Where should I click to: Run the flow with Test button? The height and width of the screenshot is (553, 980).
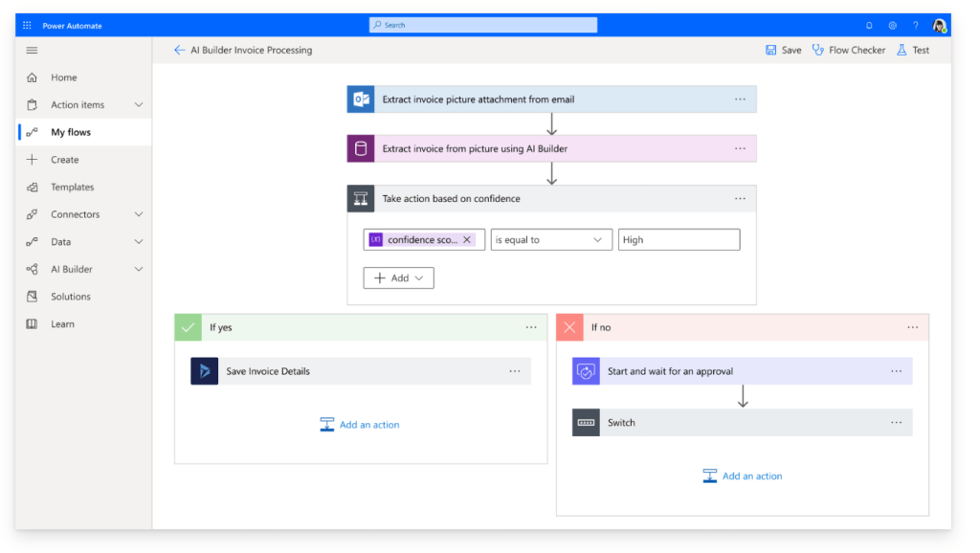(912, 51)
